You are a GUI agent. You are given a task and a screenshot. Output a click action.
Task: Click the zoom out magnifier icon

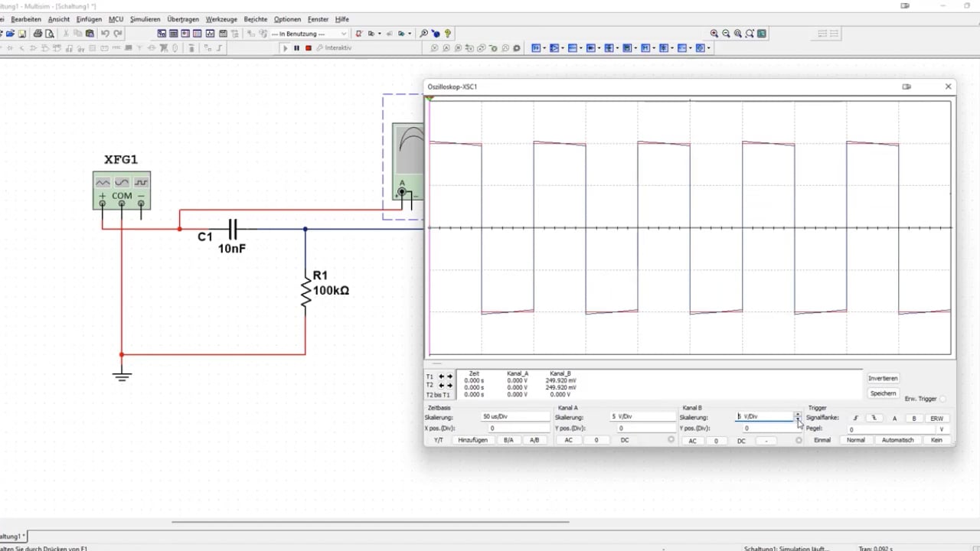coord(727,34)
